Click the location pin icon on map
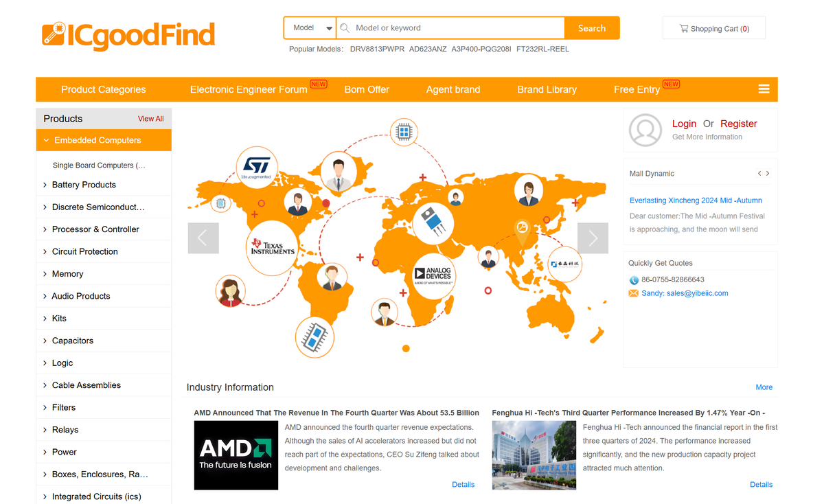Viewport: 824px width, 504px height. tap(522, 232)
